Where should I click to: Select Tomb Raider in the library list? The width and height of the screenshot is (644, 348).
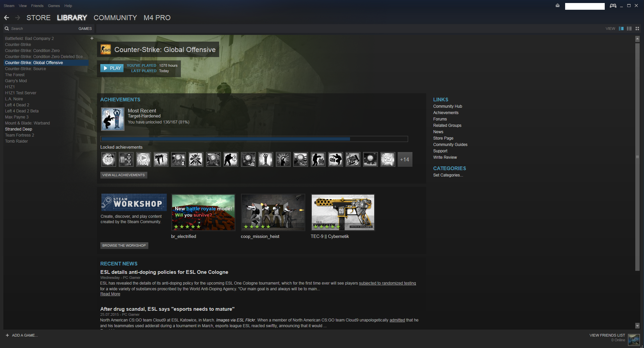coord(46,141)
